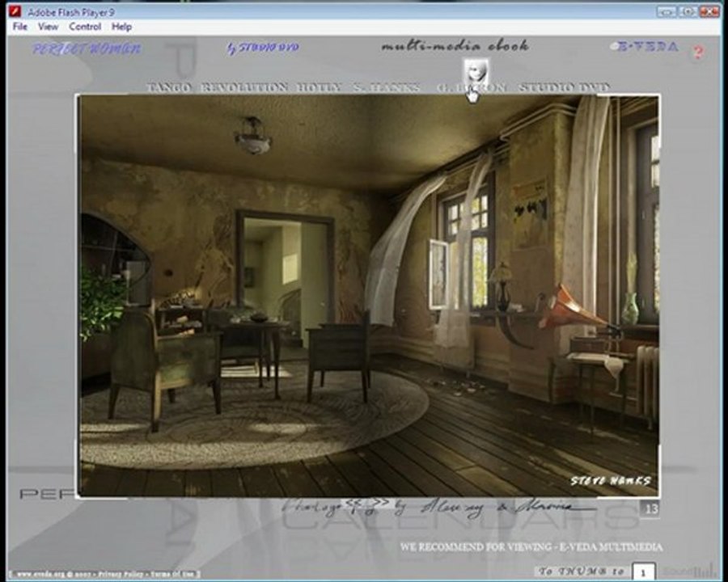Select the TANGO gallery tab

[x=169, y=87]
